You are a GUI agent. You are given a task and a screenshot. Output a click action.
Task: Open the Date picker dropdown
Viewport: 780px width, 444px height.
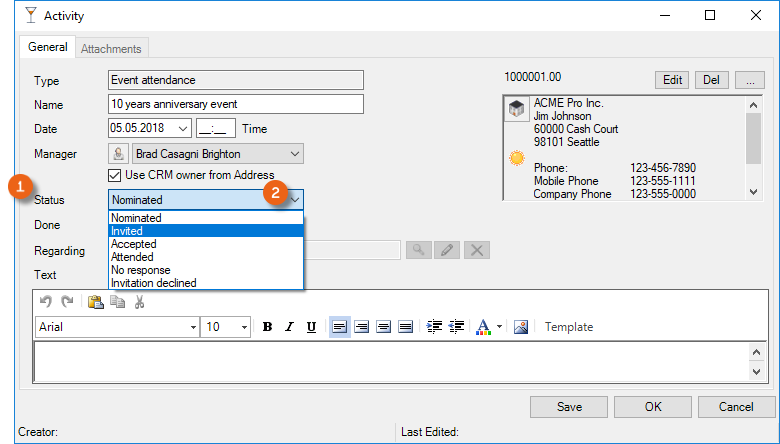pos(183,129)
